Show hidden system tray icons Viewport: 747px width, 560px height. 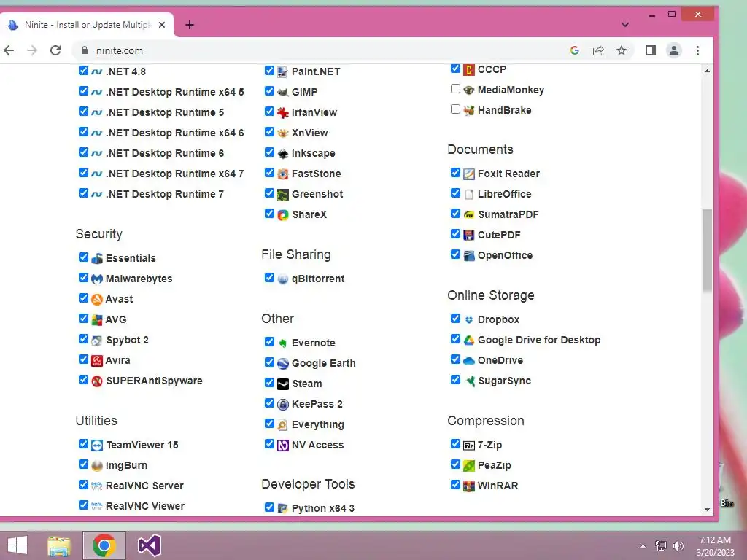643,546
